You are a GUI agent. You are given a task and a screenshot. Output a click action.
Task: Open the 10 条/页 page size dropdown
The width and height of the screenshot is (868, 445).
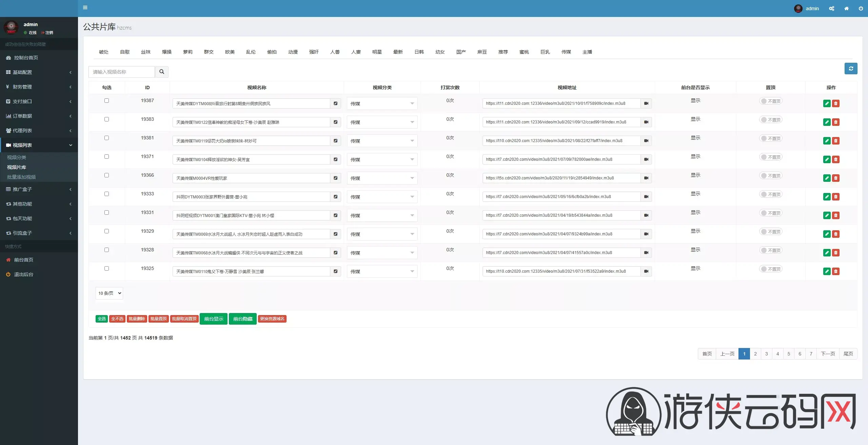point(109,293)
